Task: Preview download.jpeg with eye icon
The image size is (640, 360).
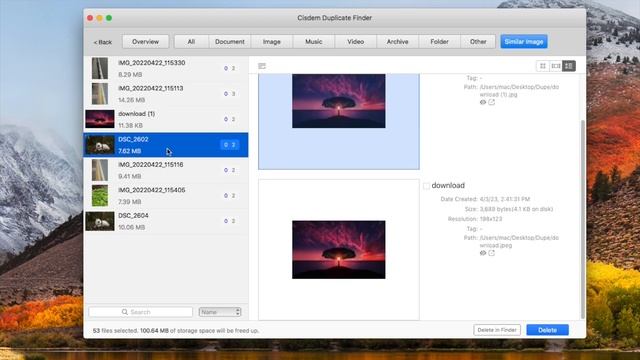Action: coord(483,253)
